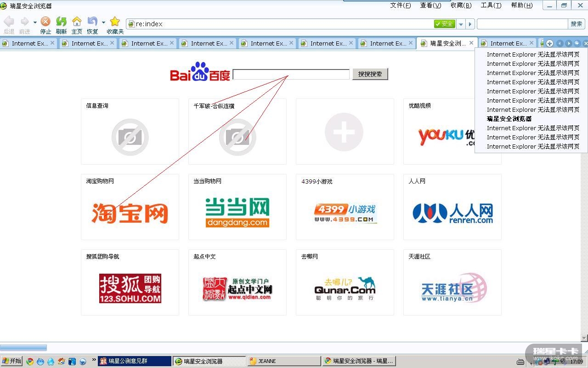Expand the forward history dropdown arrow
The height and width of the screenshot is (368, 588).
click(x=35, y=22)
